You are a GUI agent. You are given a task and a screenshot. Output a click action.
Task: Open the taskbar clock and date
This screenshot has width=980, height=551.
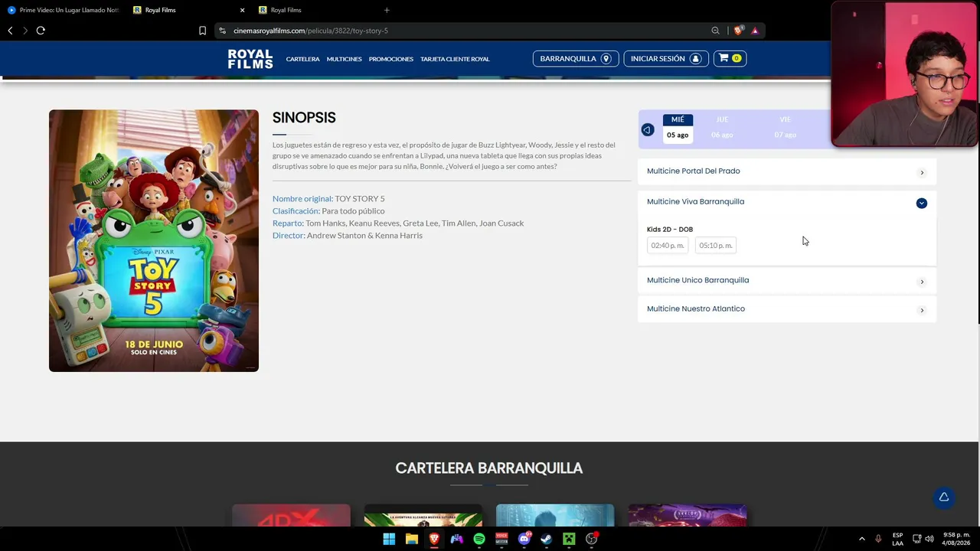(x=956, y=539)
